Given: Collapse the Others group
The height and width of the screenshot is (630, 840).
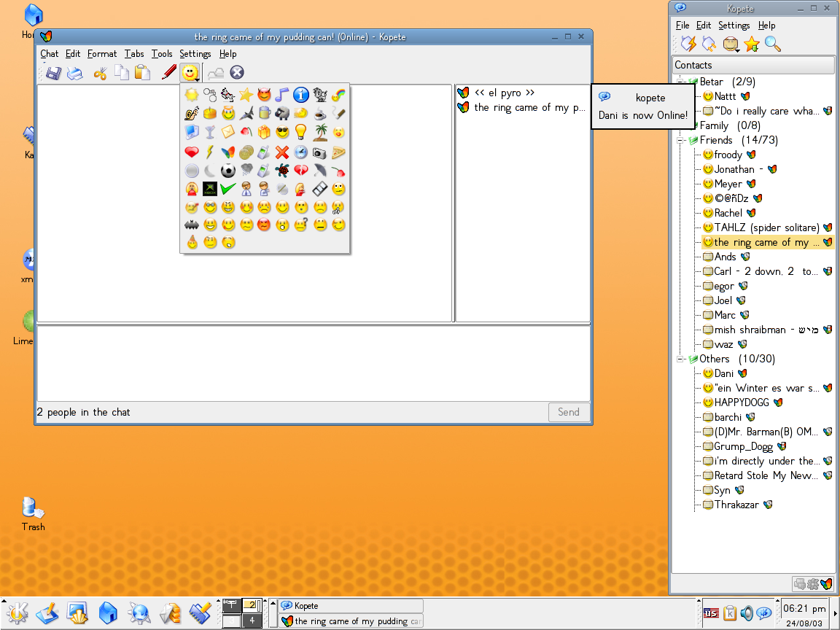Looking at the screenshot, I should click(680, 359).
